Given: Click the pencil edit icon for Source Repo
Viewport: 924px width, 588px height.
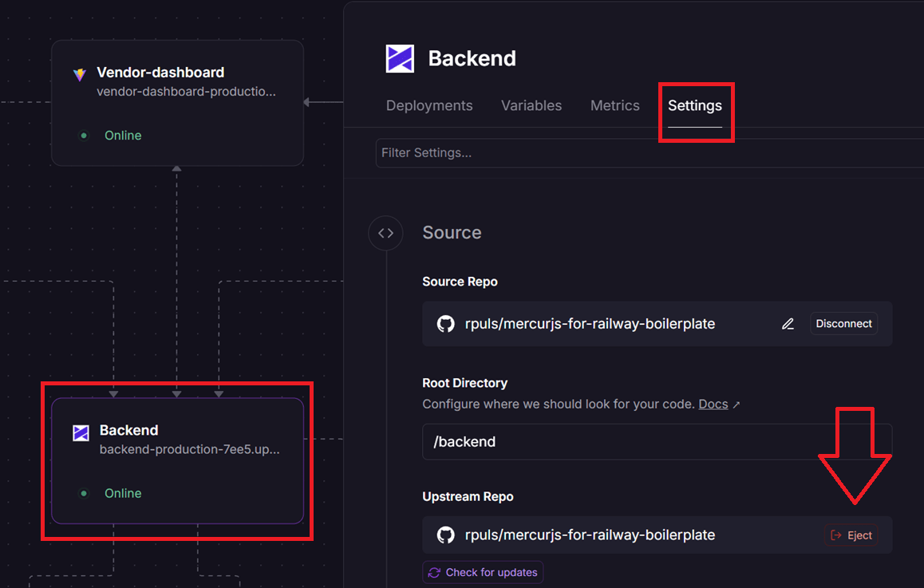Looking at the screenshot, I should pyautogui.click(x=788, y=324).
